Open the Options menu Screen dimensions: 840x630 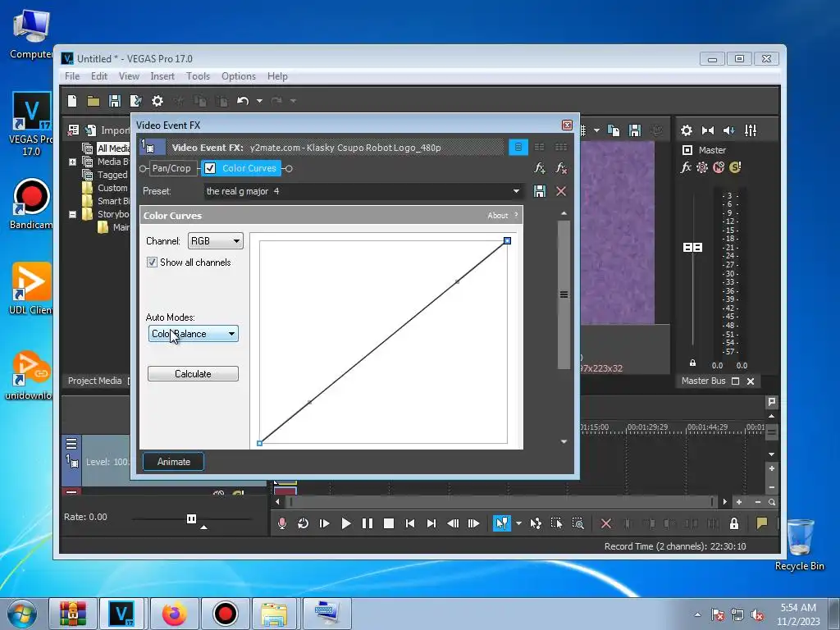point(239,76)
